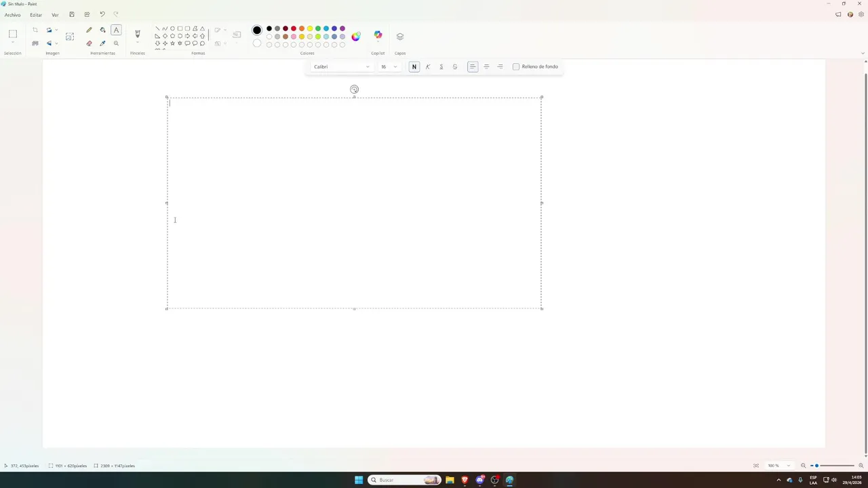This screenshot has height=488, width=868.
Task: Open the Windows Start button
Action: click(x=359, y=480)
